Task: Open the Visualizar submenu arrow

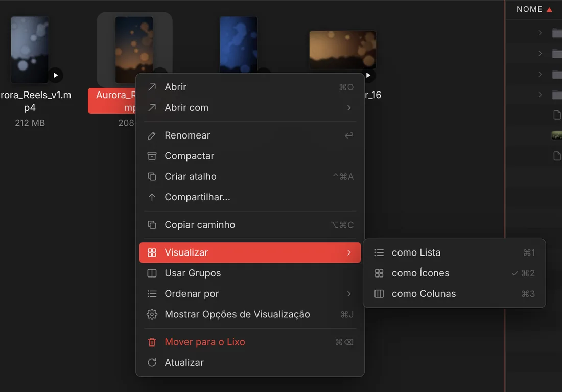Action: 349,252
